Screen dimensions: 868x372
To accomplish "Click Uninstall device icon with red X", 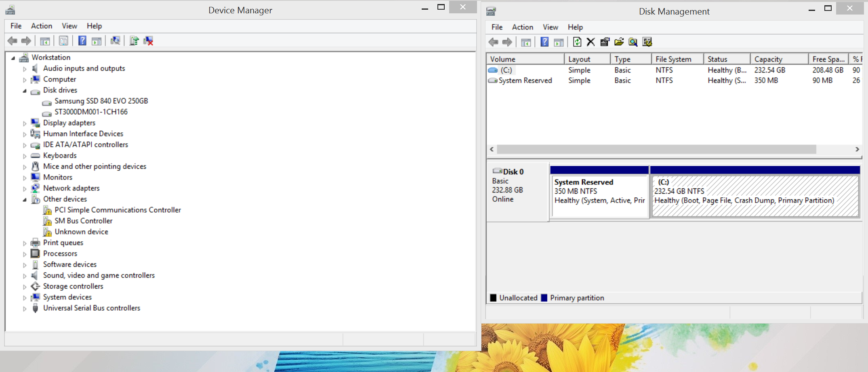I will point(148,41).
